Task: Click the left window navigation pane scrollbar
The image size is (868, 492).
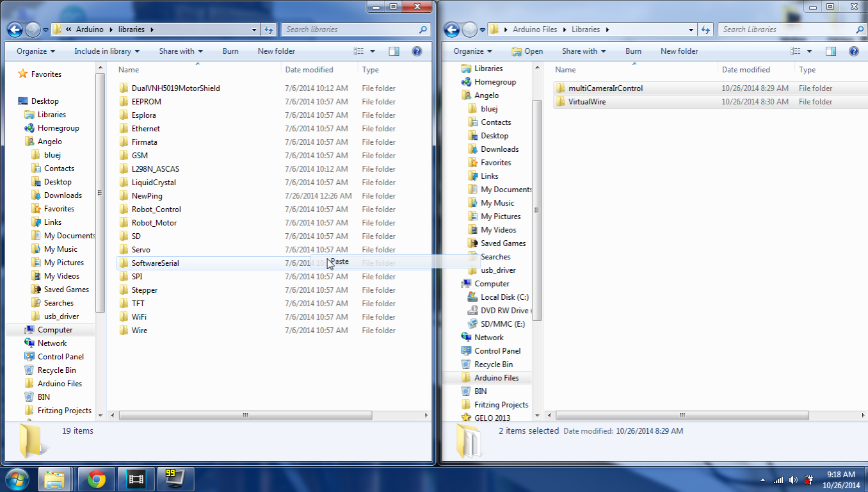Action: coord(100,193)
